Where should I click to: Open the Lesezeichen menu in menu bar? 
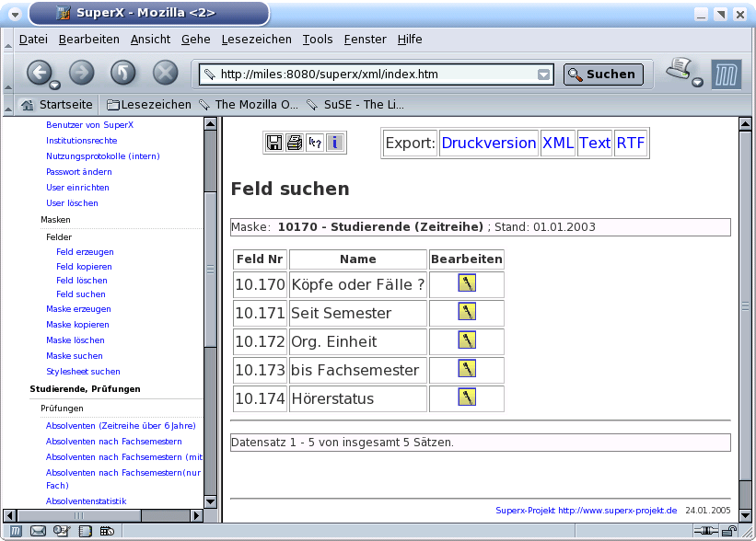point(257,39)
